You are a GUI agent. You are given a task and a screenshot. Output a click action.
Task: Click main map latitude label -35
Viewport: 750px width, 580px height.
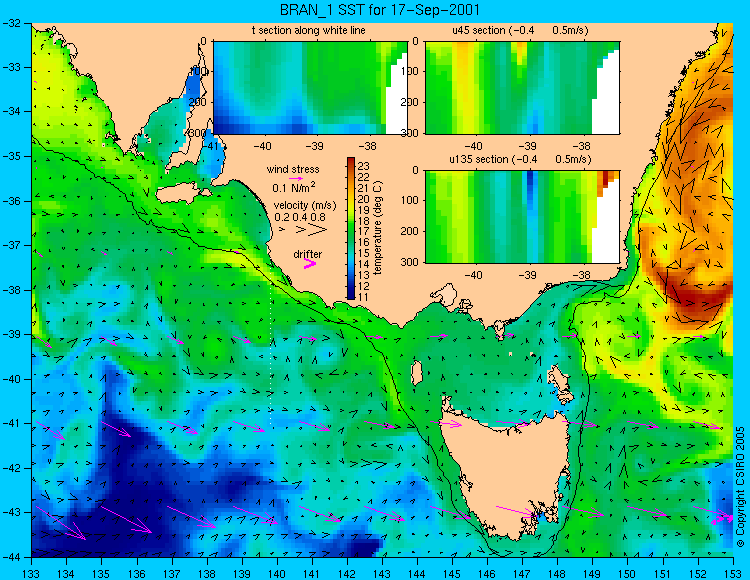click(x=11, y=156)
